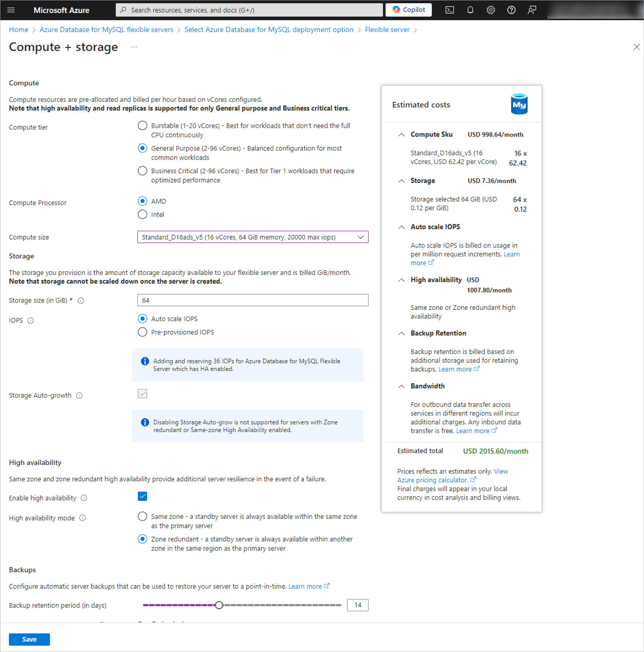Collapse the Bandwidth cost section
644x652 pixels.
coord(401,386)
